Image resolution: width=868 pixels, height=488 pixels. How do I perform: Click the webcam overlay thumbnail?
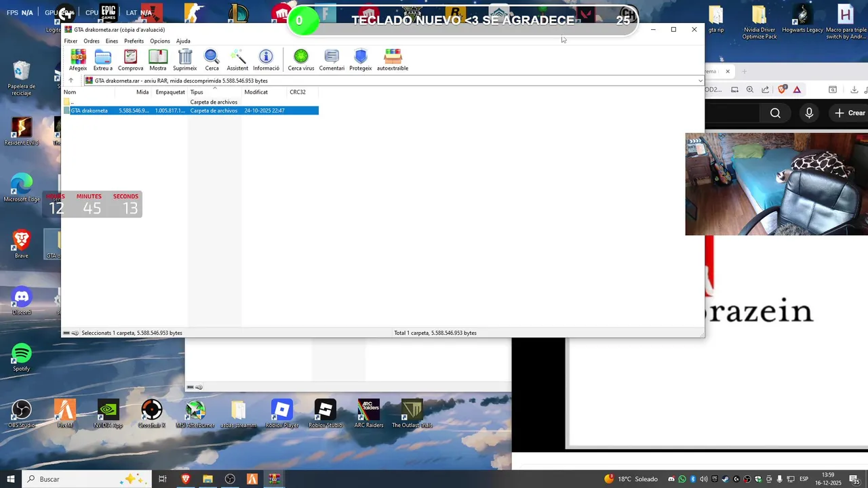tap(776, 184)
